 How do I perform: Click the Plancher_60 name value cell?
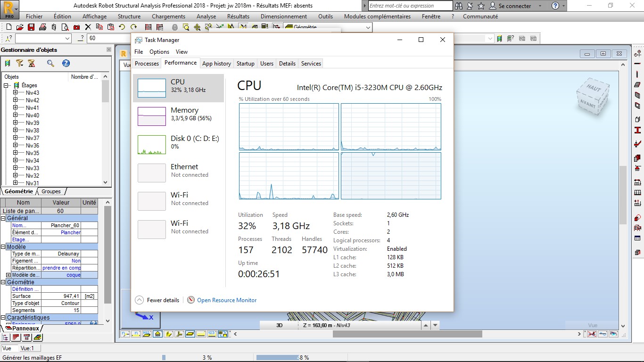(61, 225)
